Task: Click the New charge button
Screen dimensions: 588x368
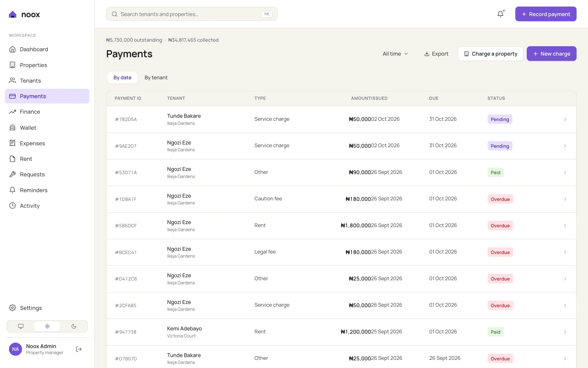Action: [x=552, y=54]
